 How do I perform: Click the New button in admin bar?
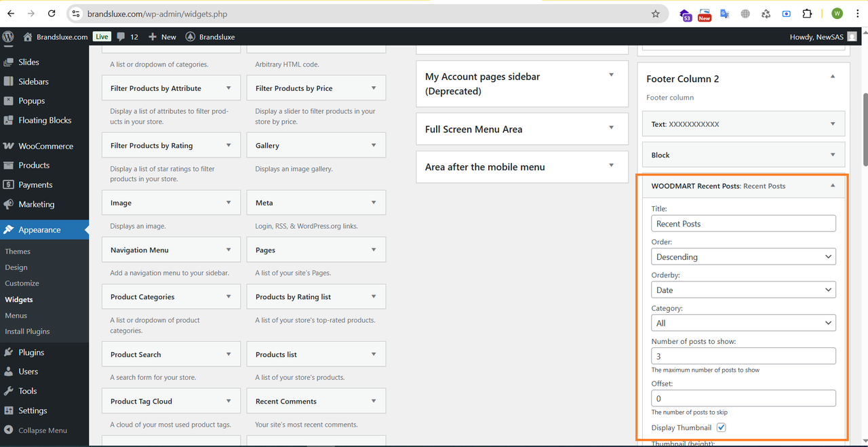click(162, 37)
